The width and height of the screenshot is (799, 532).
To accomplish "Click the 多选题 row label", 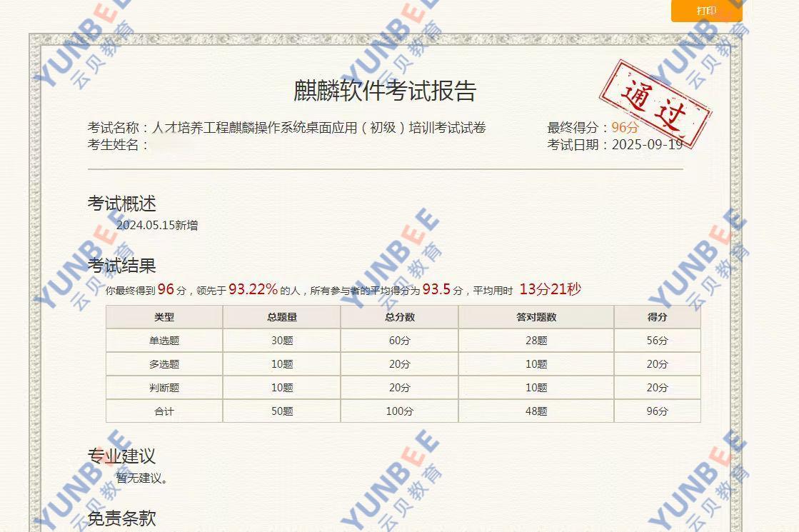I will click(164, 364).
